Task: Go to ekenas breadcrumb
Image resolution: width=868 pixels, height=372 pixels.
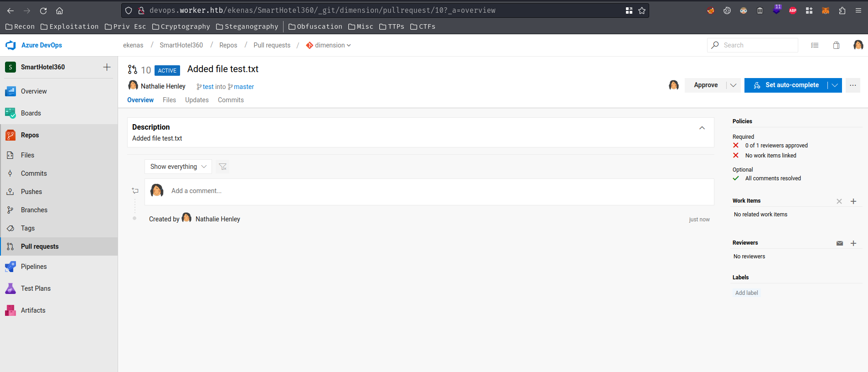Action: (x=133, y=45)
